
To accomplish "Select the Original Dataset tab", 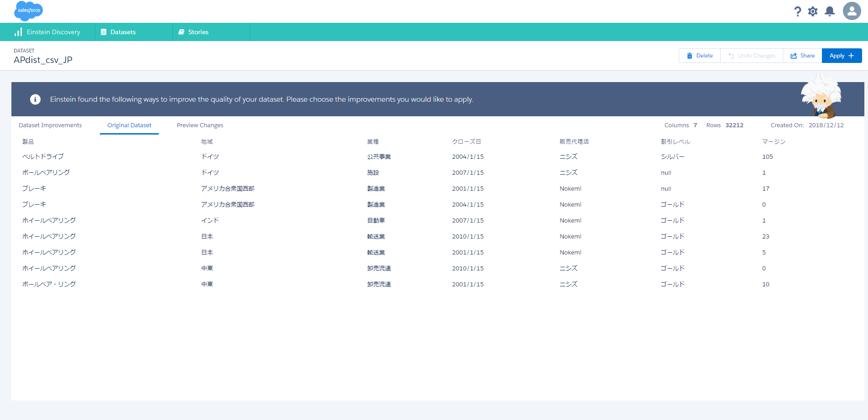I will (129, 125).
